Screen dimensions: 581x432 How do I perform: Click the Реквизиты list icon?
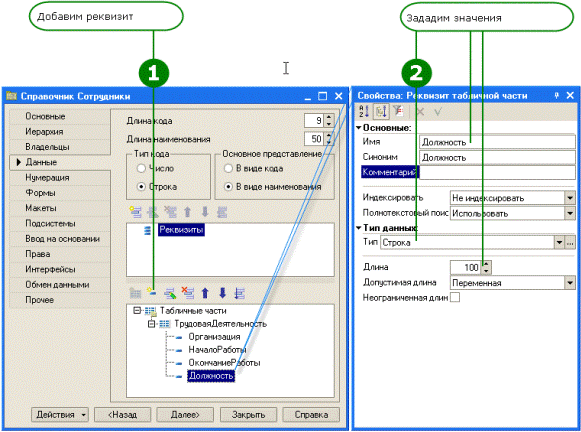(x=147, y=230)
